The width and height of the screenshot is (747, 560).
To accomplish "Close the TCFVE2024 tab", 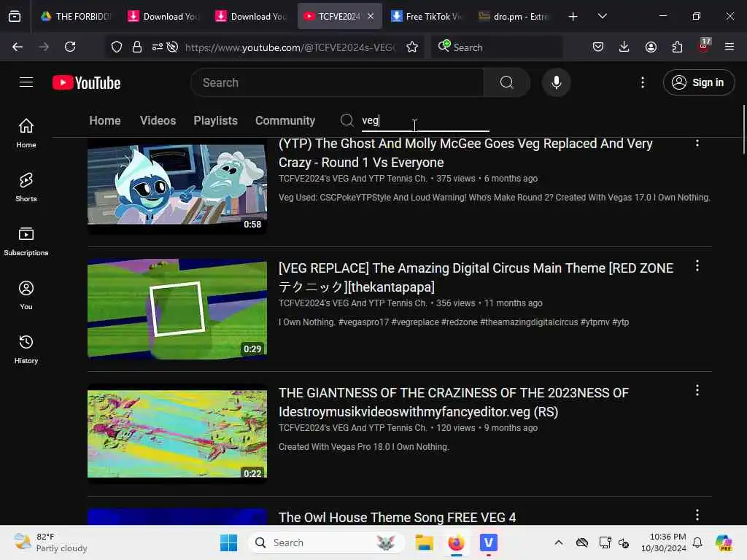I will [x=371, y=16].
